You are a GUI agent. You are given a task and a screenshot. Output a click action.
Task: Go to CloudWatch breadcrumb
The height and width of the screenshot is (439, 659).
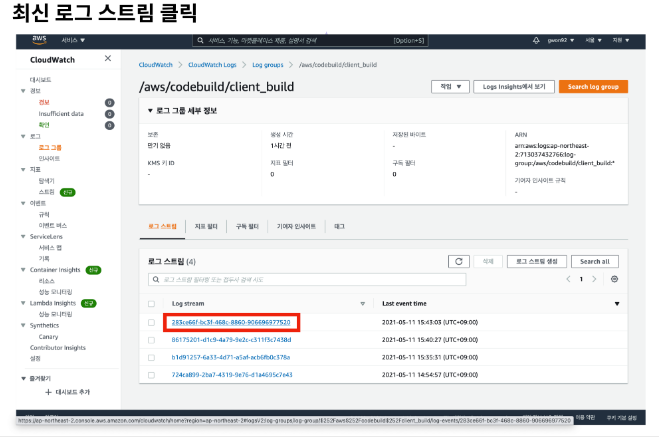[156, 65]
